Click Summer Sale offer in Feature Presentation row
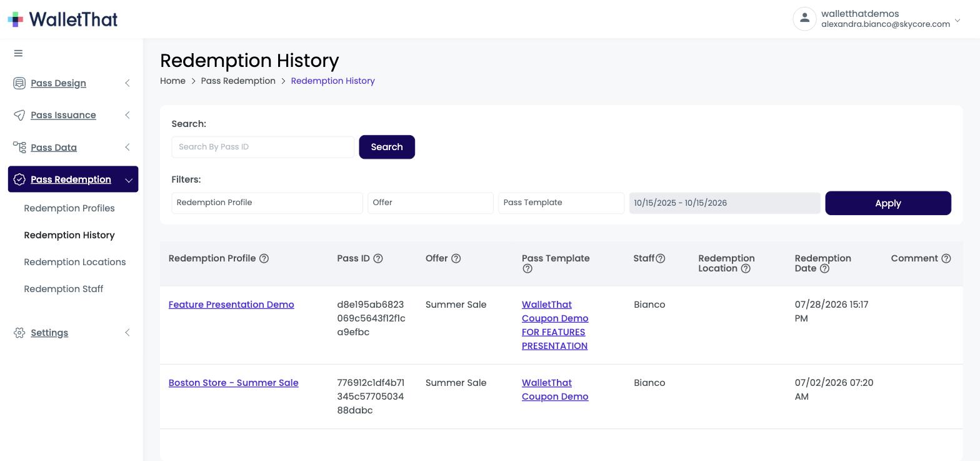This screenshot has width=980, height=461. 456,305
